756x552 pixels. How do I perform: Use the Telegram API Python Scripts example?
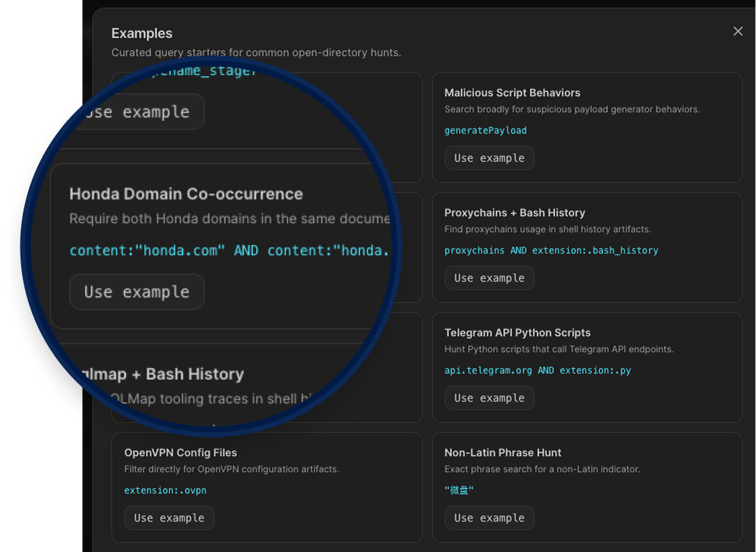pos(489,398)
